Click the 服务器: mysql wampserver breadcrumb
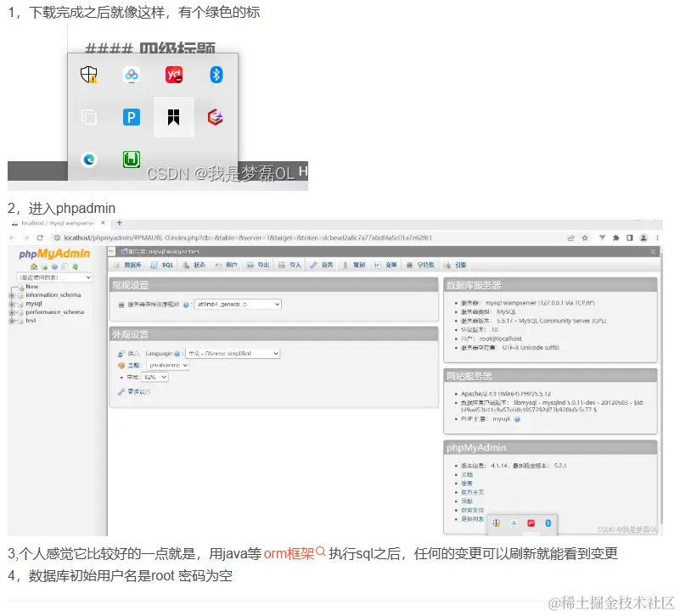This screenshot has width=680, height=616. point(160,251)
